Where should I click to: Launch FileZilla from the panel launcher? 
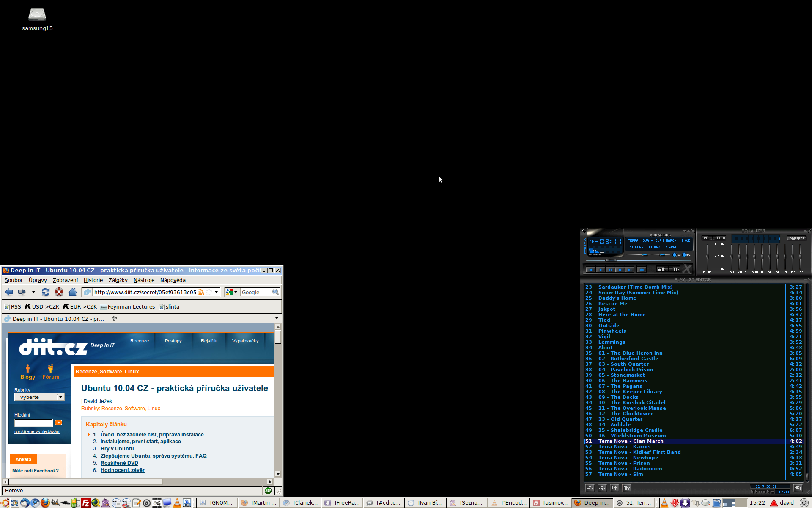tap(86, 503)
